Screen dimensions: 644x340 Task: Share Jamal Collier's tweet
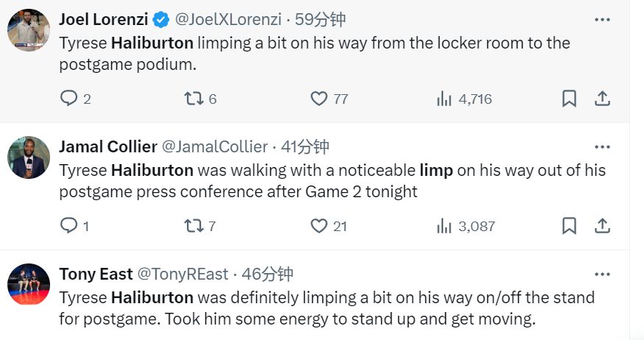click(x=602, y=226)
